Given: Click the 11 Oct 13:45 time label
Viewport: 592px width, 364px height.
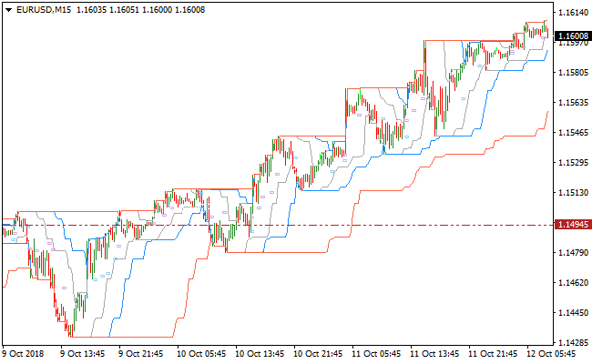Looking at the screenshot, I should pyautogui.click(x=435, y=354).
